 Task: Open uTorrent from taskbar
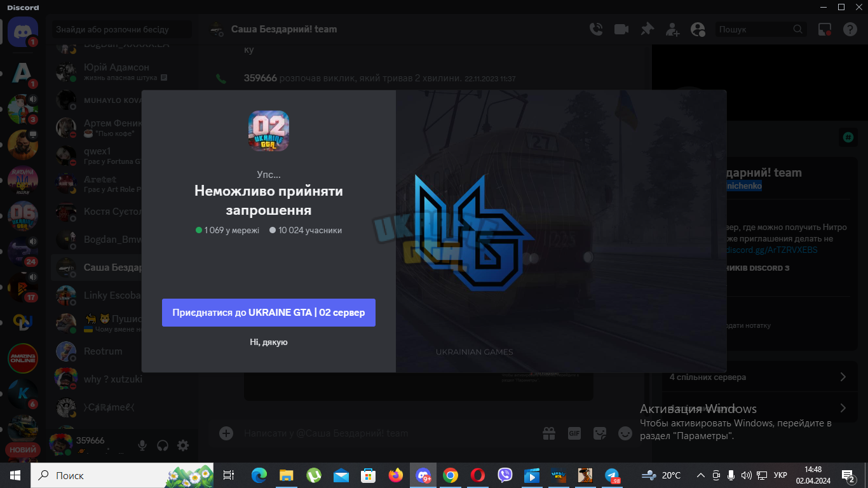click(313, 475)
